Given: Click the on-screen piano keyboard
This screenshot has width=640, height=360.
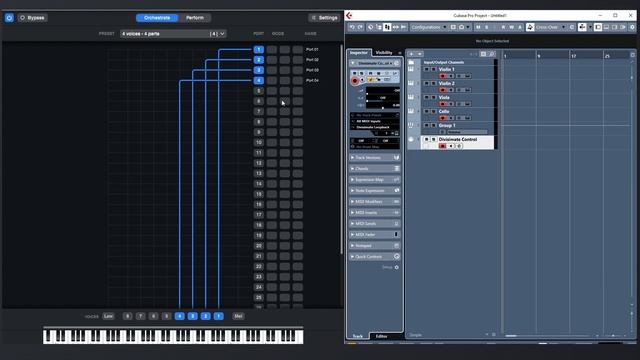Looking at the screenshot, I should (x=173, y=336).
